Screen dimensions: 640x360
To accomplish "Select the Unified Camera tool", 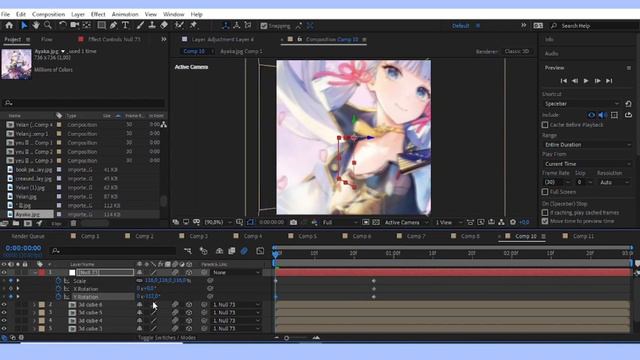I will click(x=74, y=25).
